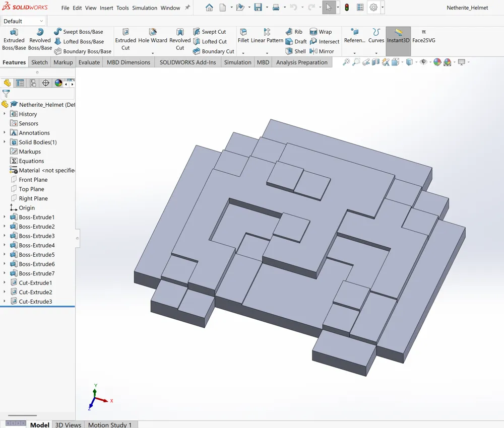The width and height of the screenshot is (504, 428).
Task: Expand the Boss-Extrude1 feature
Action: click(x=5, y=217)
